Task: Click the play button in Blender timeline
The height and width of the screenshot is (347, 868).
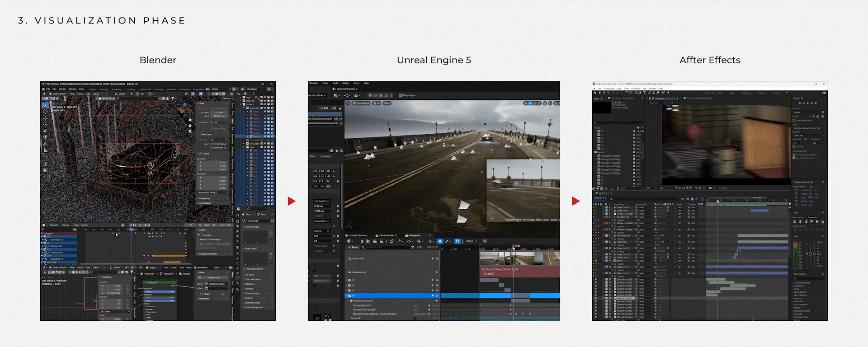Action: coord(140,225)
